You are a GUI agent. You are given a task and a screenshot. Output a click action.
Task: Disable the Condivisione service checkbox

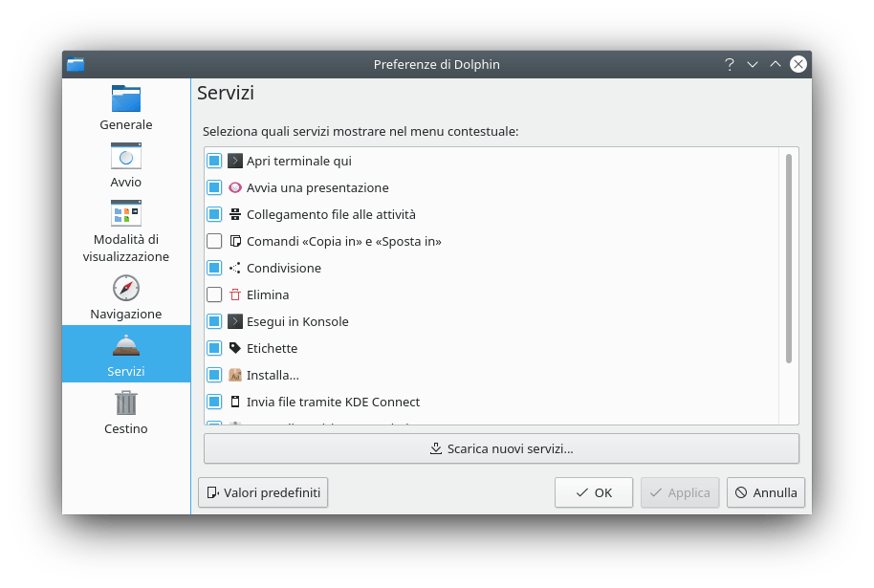214,269
